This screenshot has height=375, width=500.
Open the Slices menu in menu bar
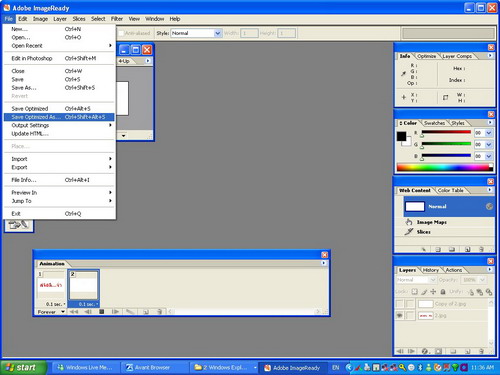tap(79, 19)
